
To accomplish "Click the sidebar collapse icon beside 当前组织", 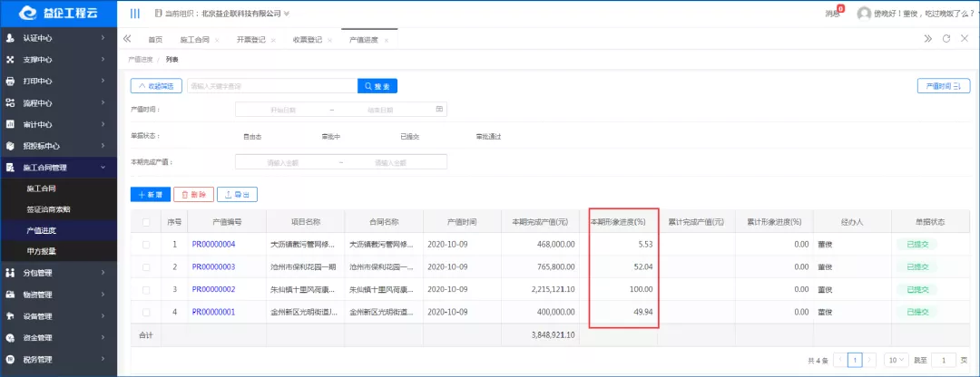I will pyautogui.click(x=134, y=13).
